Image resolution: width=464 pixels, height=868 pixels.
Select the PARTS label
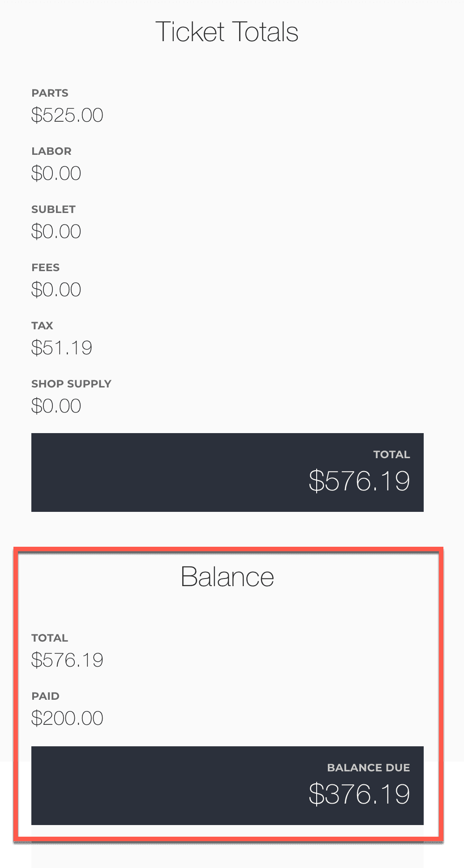(50, 93)
